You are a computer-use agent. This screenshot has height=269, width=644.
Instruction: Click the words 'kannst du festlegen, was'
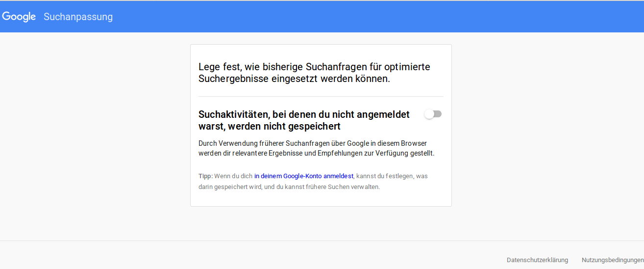[392, 176]
